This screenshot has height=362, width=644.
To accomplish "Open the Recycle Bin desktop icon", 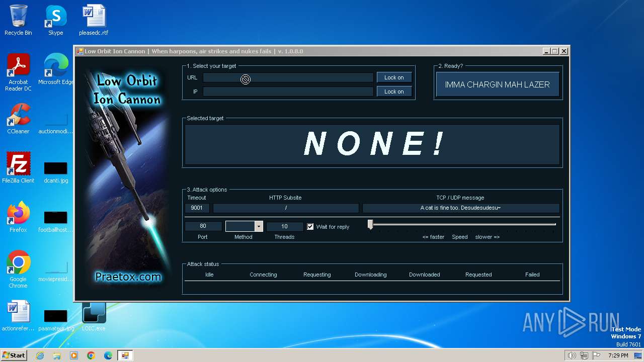I will click(18, 20).
